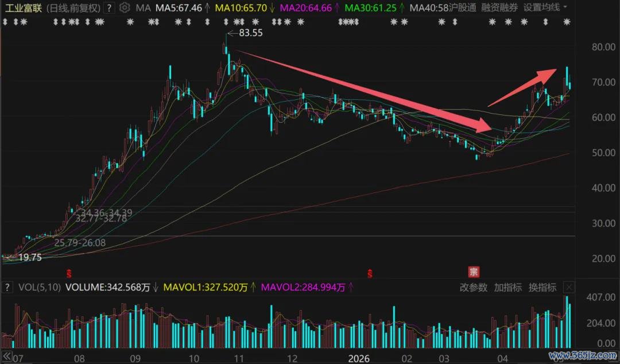Click the 25.79-26.08 gap label
The height and width of the screenshot is (364, 620).
80,243
